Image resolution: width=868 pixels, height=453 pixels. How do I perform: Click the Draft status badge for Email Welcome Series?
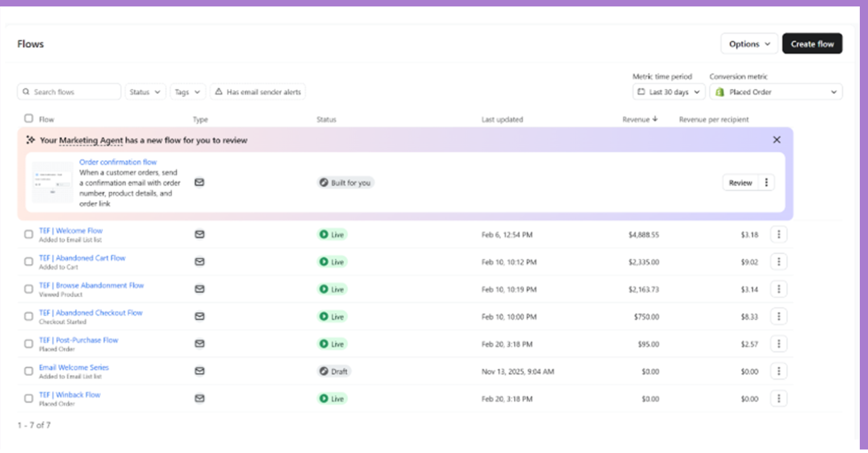pyautogui.click(x=334, y=371)
